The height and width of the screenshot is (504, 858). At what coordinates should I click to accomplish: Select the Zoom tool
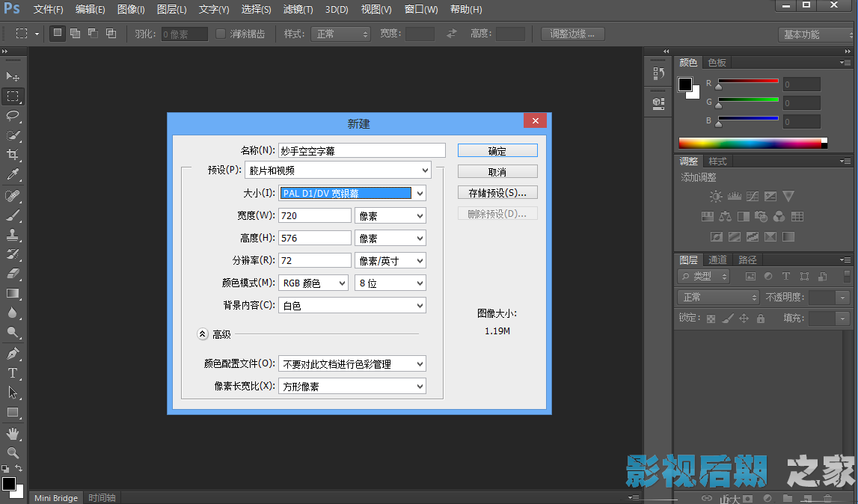click(13, 453)
